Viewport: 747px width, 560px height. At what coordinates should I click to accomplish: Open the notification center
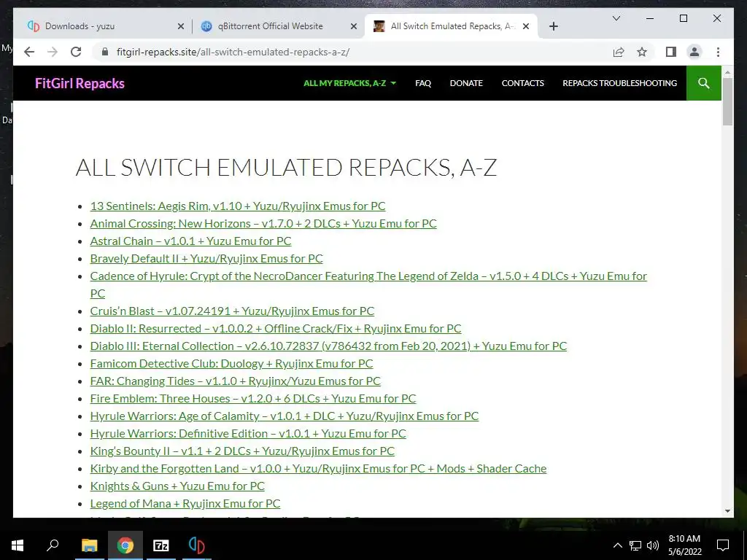(723, 545)
